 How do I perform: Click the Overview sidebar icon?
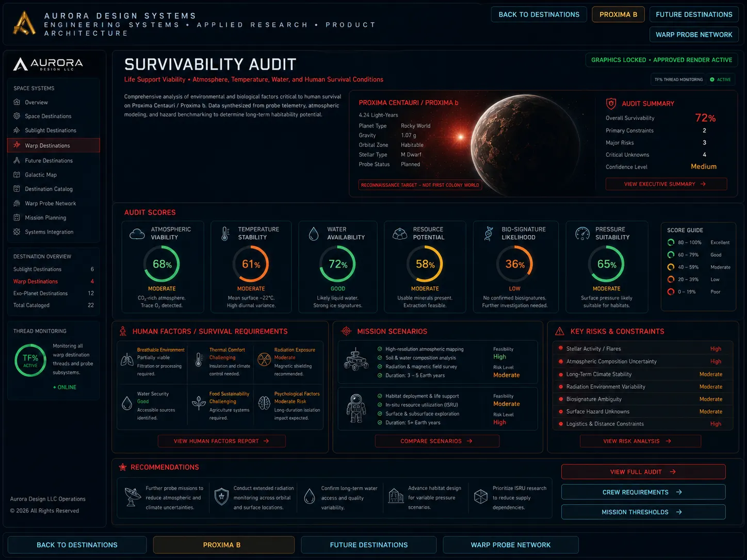[17, 102]
